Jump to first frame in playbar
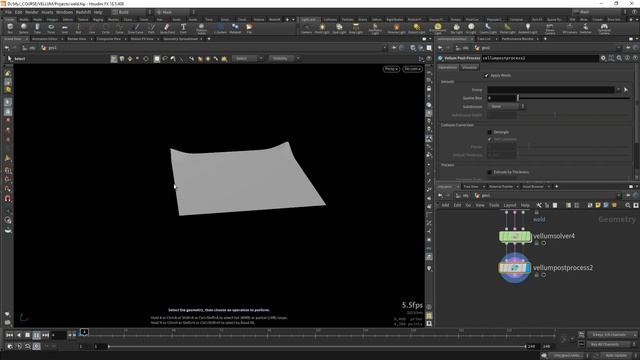Screen dimensions: 640x360 click(9, 335)
